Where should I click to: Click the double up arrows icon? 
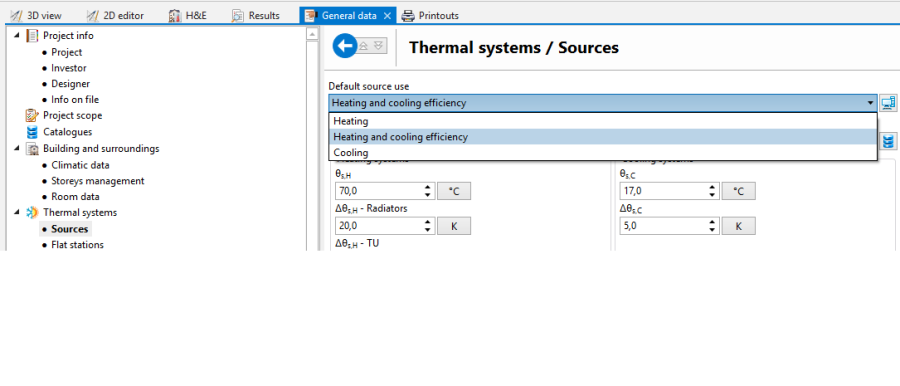(x=363, y=46)
